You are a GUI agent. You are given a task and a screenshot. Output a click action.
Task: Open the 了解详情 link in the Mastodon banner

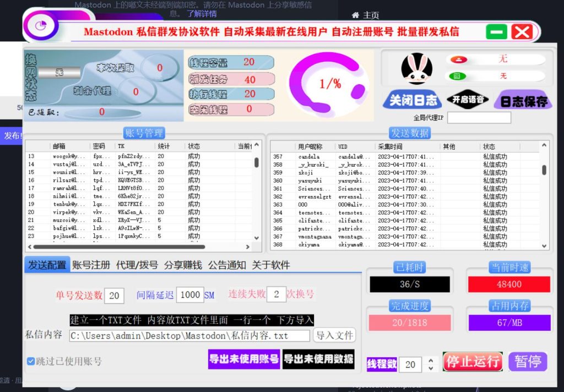click(x=203, y=14)
